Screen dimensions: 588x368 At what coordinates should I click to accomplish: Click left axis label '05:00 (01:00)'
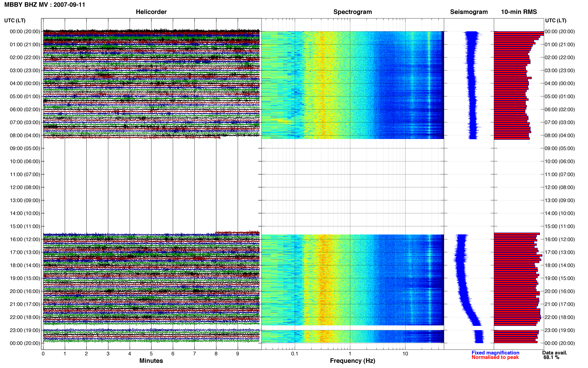25,96
